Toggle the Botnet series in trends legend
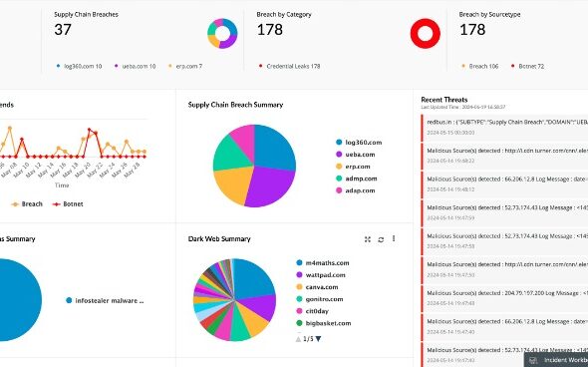Image resolution: width=588 pixels, height=367 pixels. (x=68, y=204)
